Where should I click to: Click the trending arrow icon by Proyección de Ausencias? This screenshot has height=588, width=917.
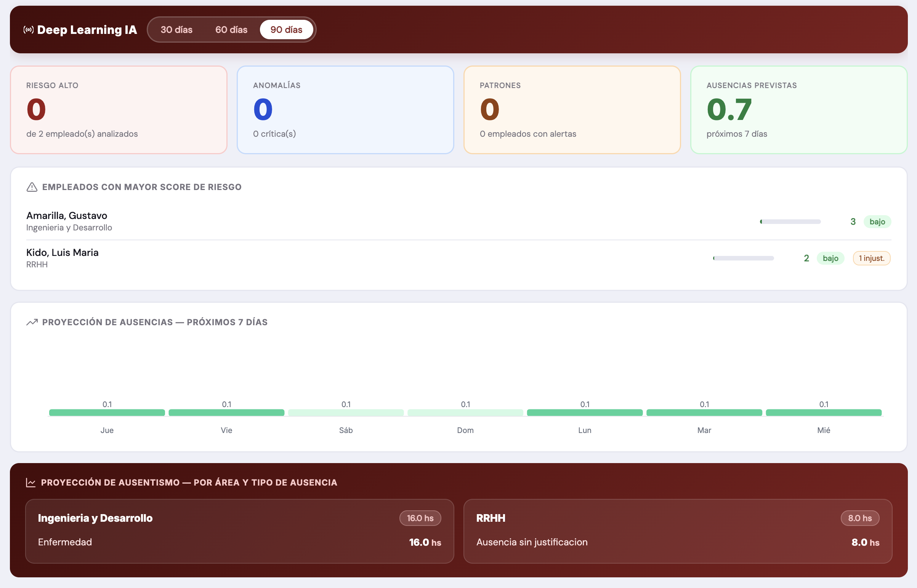32,322
